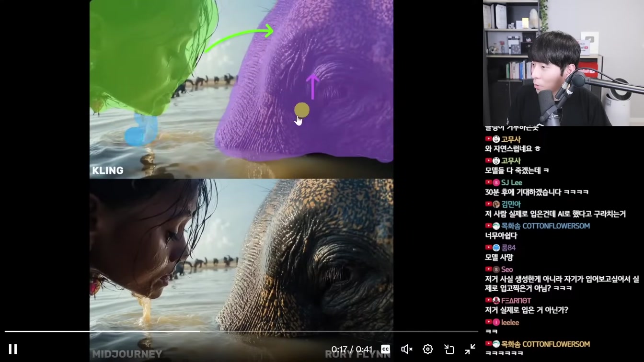This screenshot has width=644, height=362.
Task: Toggle closed captions with CC button
Action: (385, 349)
